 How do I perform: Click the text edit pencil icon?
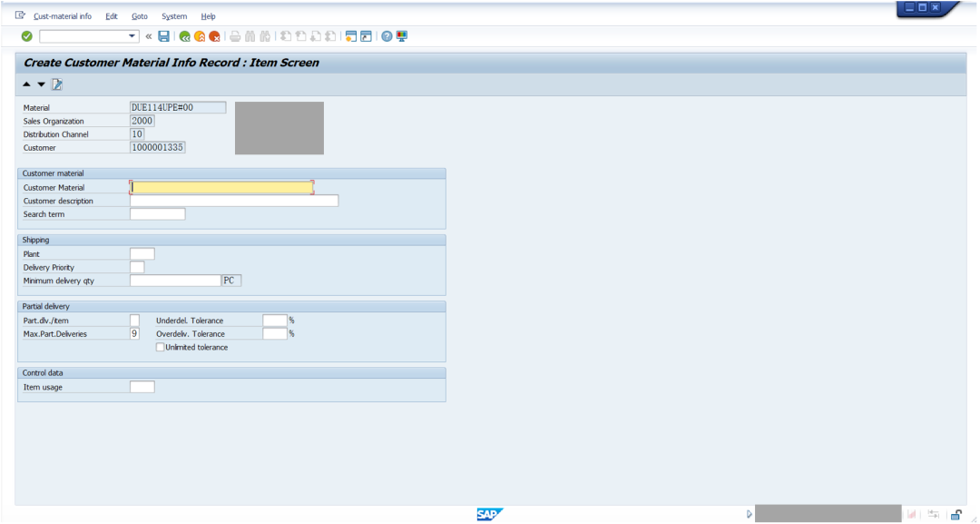[57, 84]
